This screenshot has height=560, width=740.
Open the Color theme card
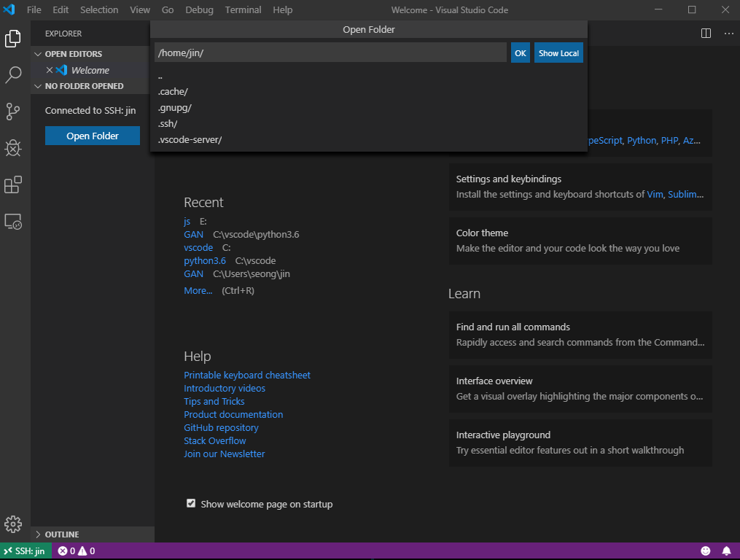pyautogui.click(x=580, y=241)
